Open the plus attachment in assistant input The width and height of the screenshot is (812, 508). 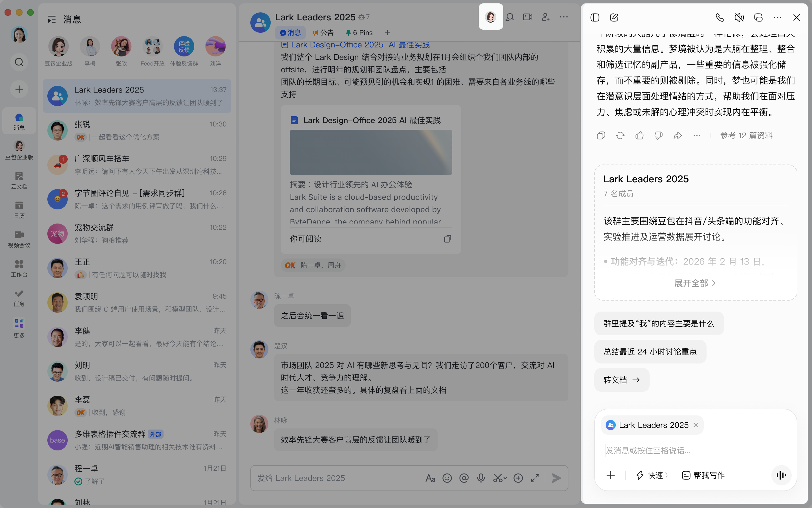(x=611, y=475)
